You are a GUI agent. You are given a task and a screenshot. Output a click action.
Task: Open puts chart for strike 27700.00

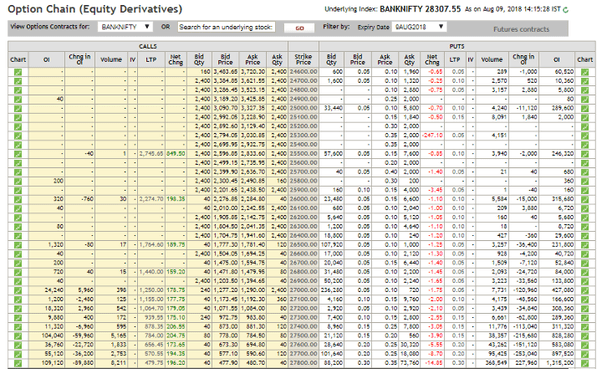[x=585, y=354]
